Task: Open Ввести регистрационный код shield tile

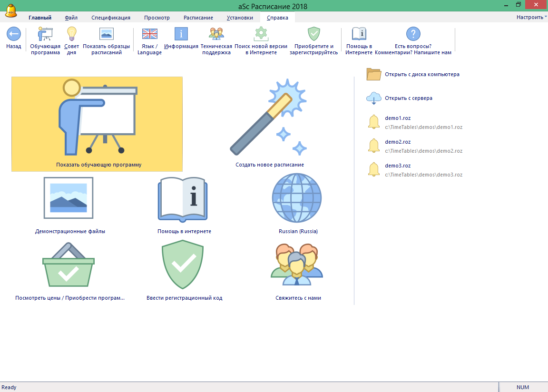Action: pos(183,265)
